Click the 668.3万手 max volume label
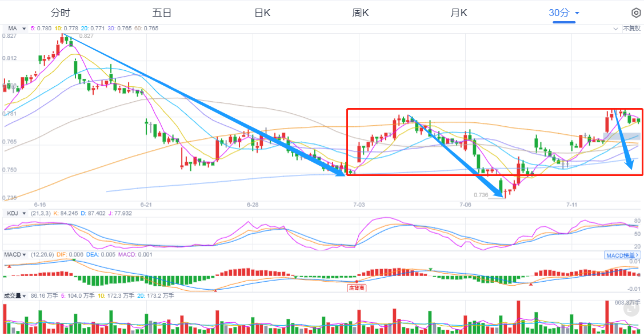Screen dimensions: 644x336 (x=627, y=302)
